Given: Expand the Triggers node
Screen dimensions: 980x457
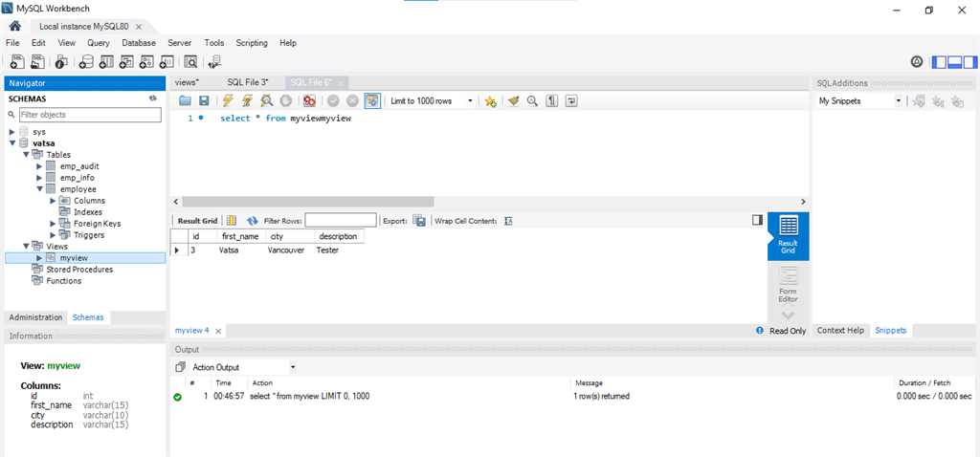Looking at the screenshot, I should pos(54,235).
